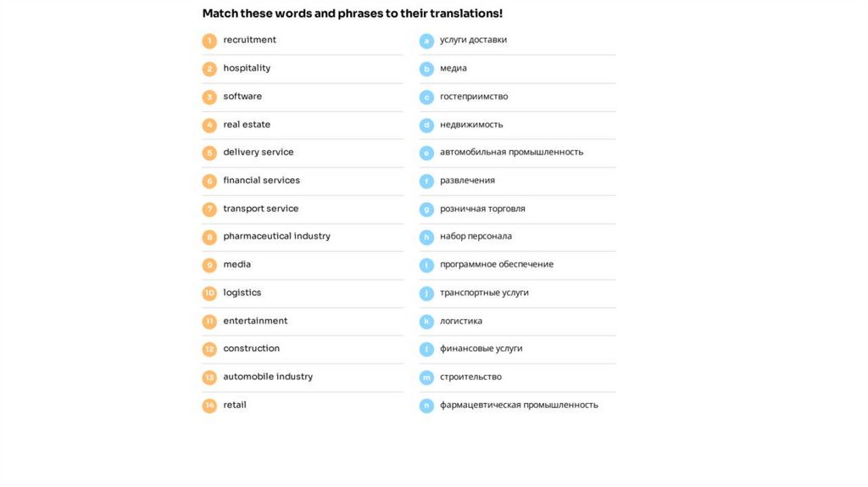Select the blue letter d circle
The image size is (868, 487).
tap(426, 126)
